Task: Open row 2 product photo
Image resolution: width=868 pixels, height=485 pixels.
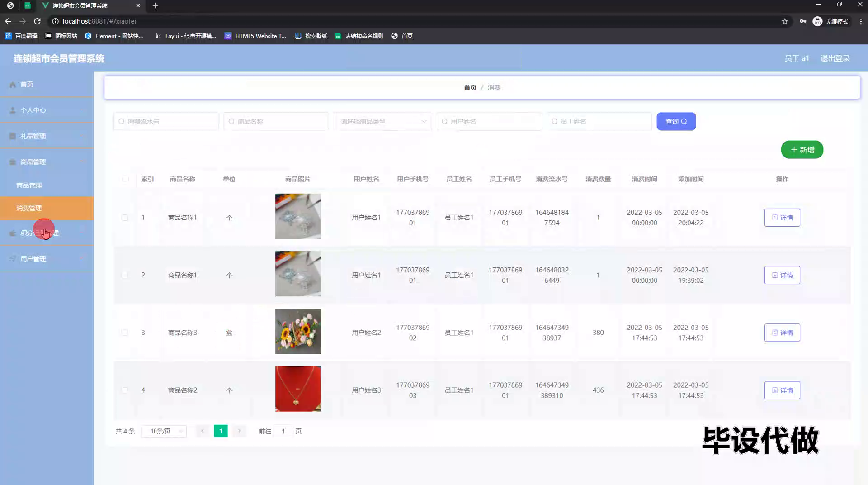Action: 298,274
